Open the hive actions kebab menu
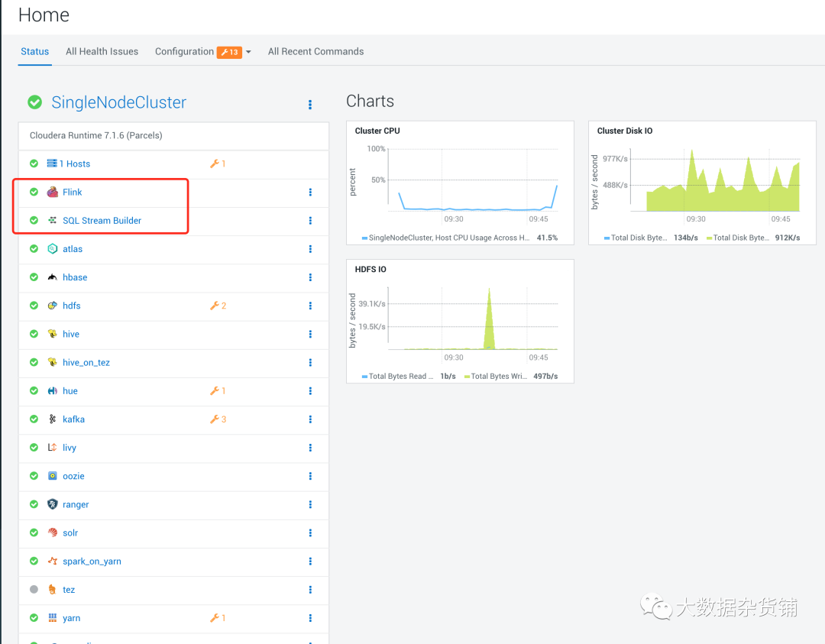The image size is (825, 644). 310,334
